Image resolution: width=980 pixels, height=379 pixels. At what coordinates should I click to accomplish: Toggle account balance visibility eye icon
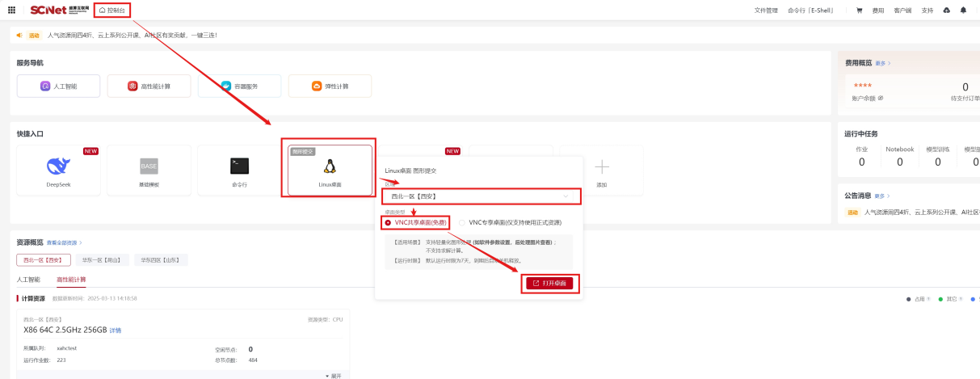tap(881, 99)
